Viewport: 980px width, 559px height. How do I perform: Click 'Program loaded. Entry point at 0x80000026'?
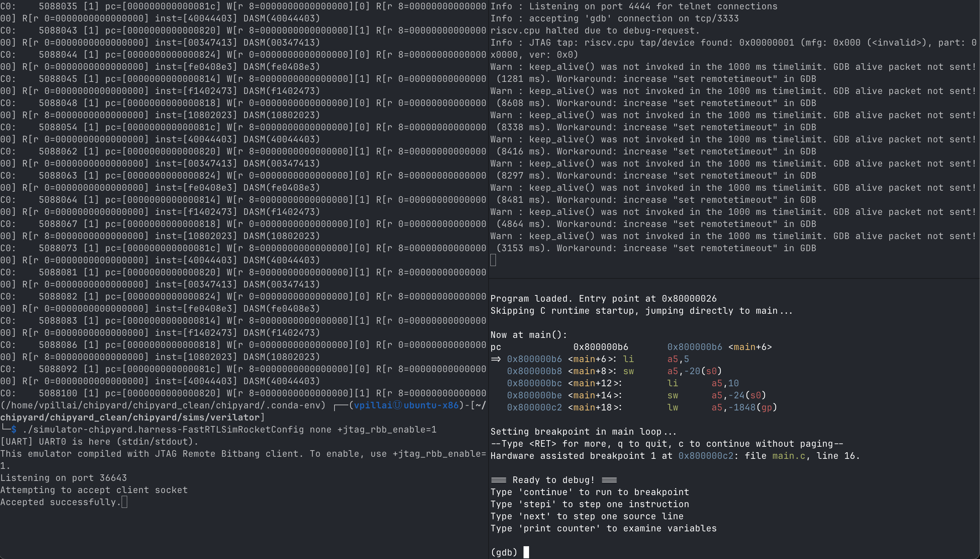[603, 299]
